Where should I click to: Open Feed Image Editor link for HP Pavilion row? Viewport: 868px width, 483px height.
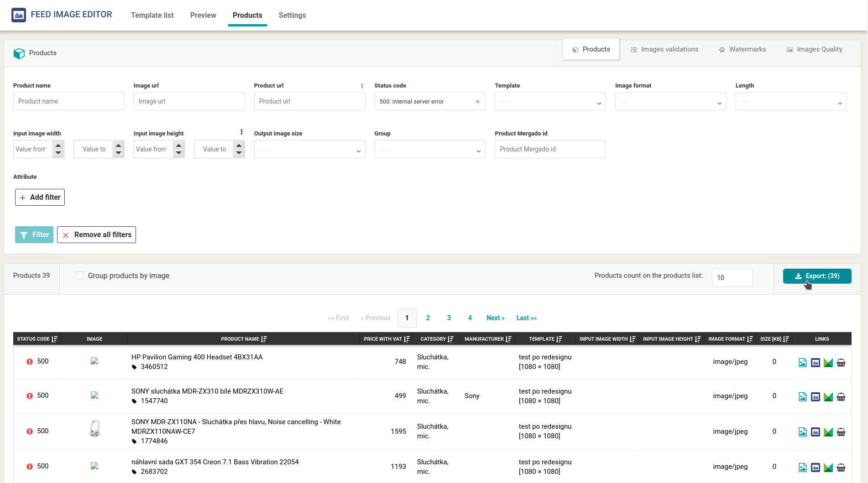click(816, 363)
